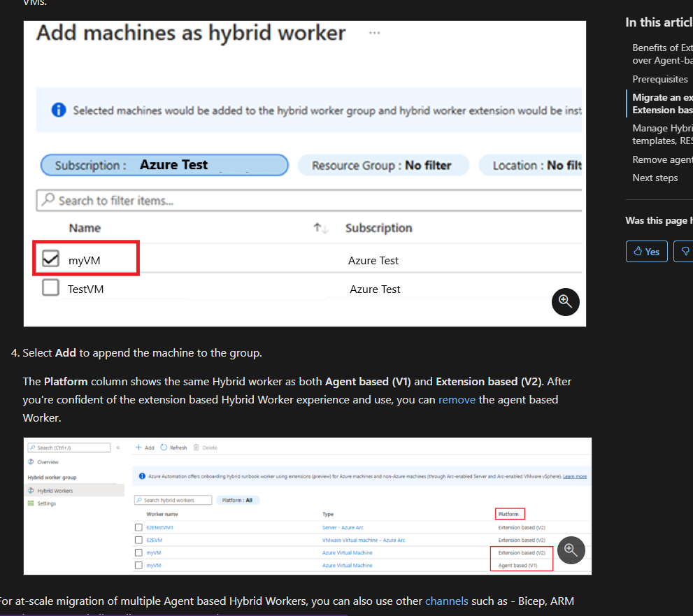
Task: Click the ellipsis next to Add machines as hybrid worker
Action: (374, 33)
